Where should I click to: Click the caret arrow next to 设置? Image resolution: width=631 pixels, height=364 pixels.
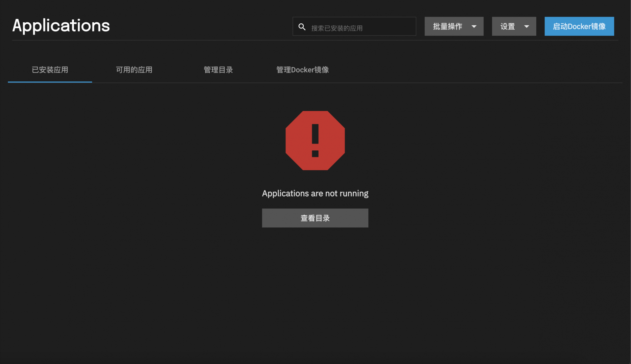click(526, 27)
